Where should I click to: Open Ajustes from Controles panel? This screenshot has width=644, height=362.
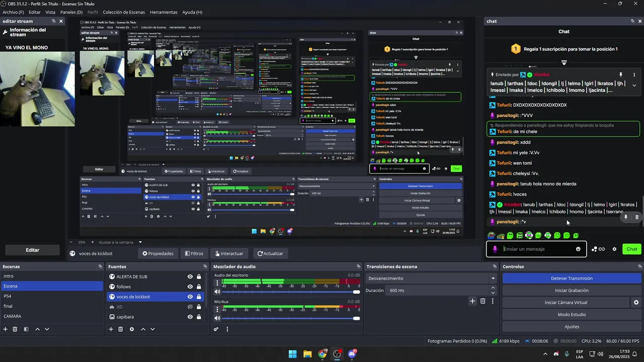click(572, 326)
